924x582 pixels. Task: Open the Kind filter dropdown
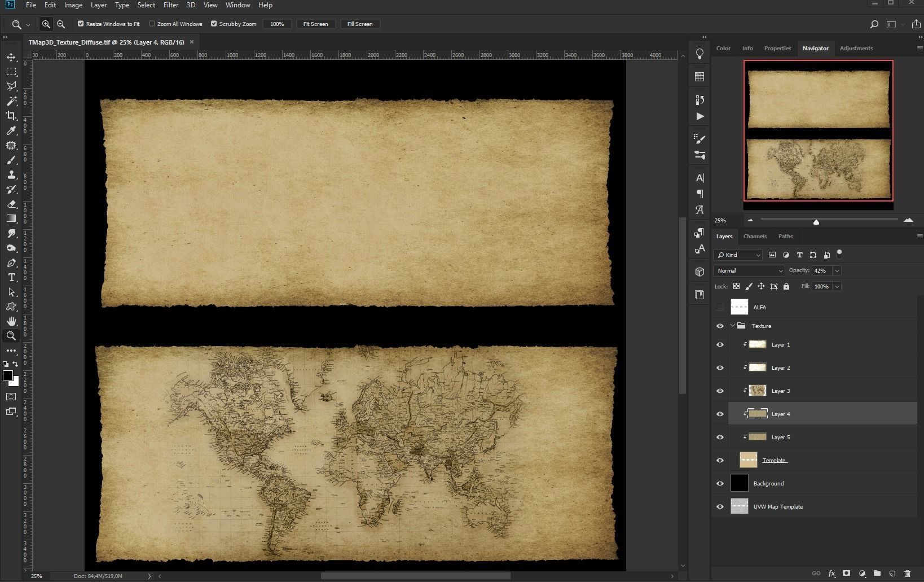[x=738, y=255]
